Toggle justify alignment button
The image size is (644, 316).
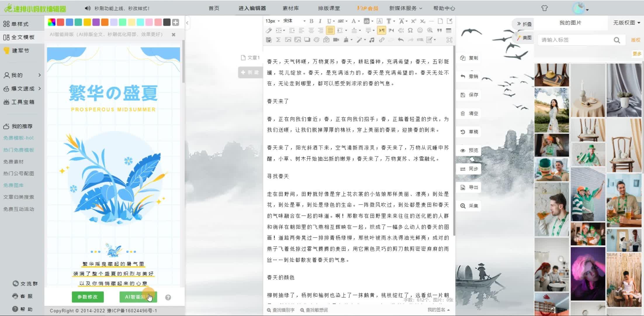[x=330, y=30]
